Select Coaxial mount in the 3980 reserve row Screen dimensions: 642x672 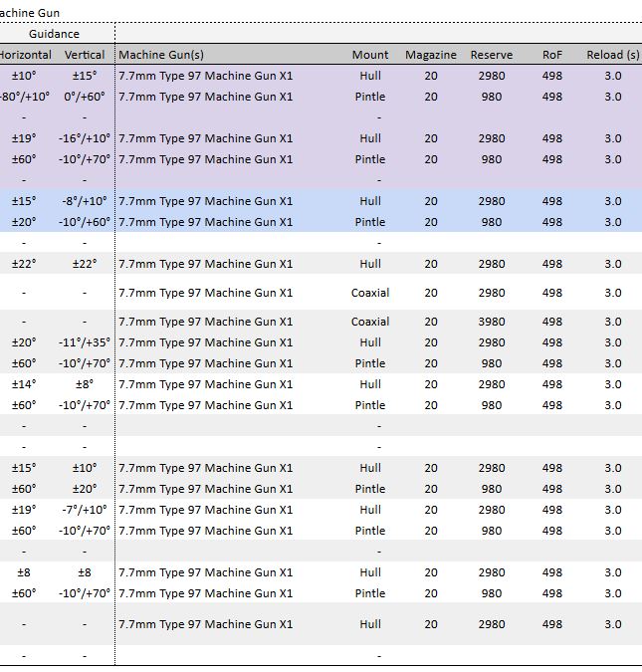pyautogui.click(x=370, y=322)
